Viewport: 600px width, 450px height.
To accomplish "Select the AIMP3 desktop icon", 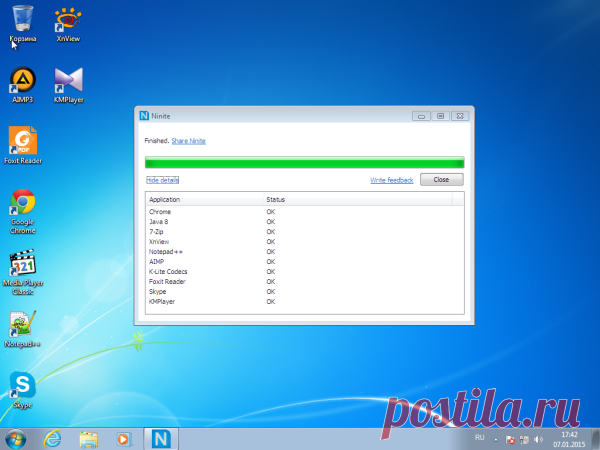I will coord(23,85).
